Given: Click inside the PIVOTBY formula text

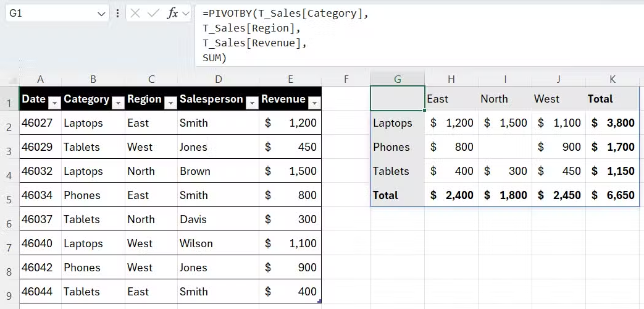Looking at the screenshot, I should click(285, 36).
